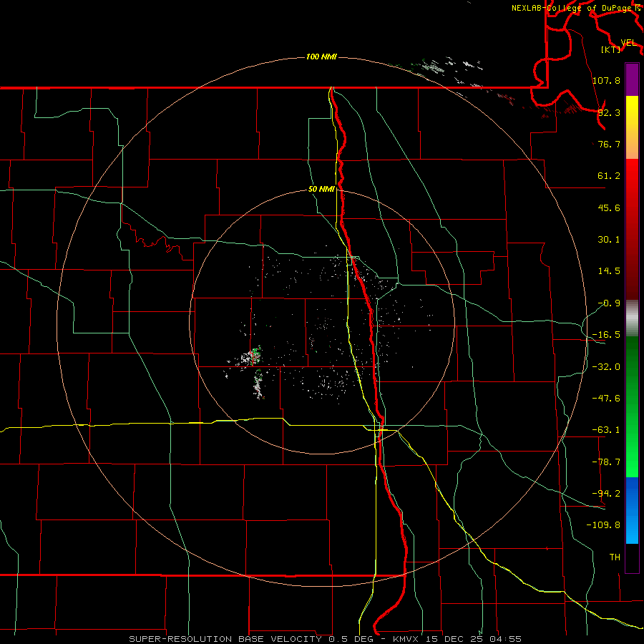
Task: Click the 92.3 velocity scale value
Action: pyautogui.click(x=609, y=112)
